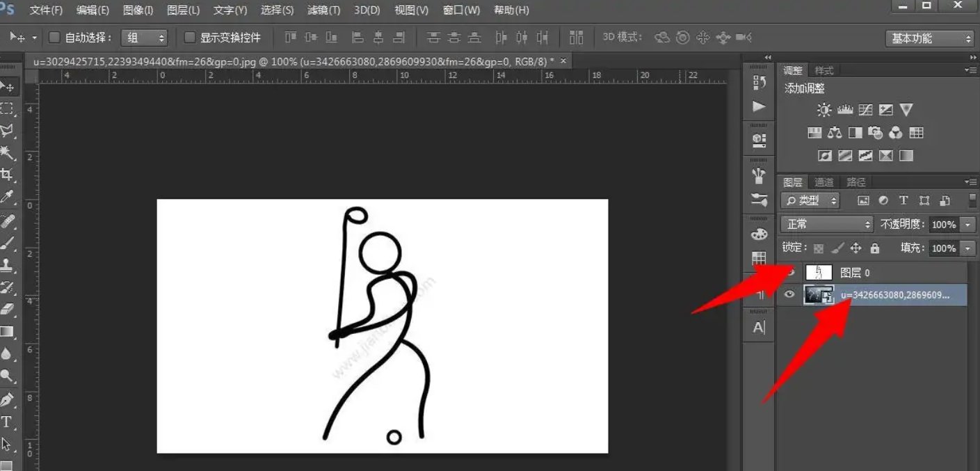Switch to the 路径 panel tab
This screenshot has width=980, height=471.
(856, 182)
